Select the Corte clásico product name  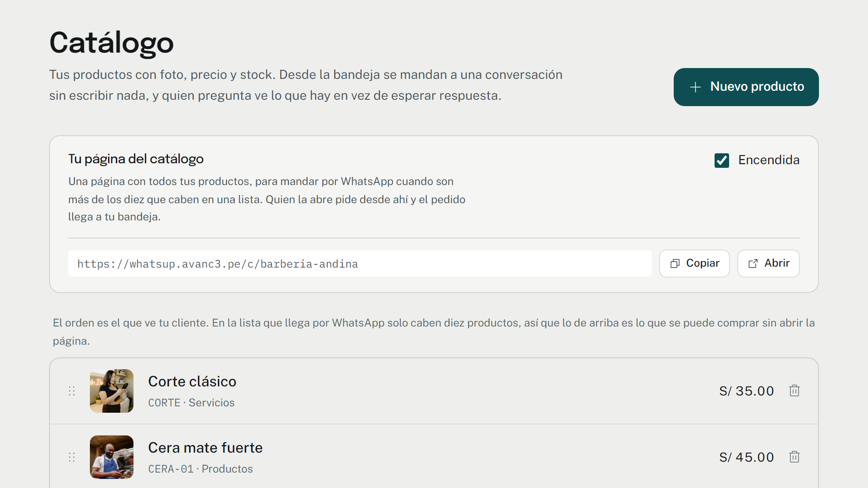click(x=192, y=381)
